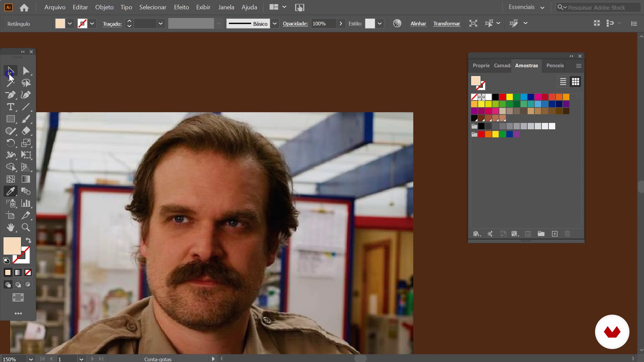Image resolution: width=644 pixels, height=362 pixels.
Task: Activate the Slice tool
Action: (26, 215)
